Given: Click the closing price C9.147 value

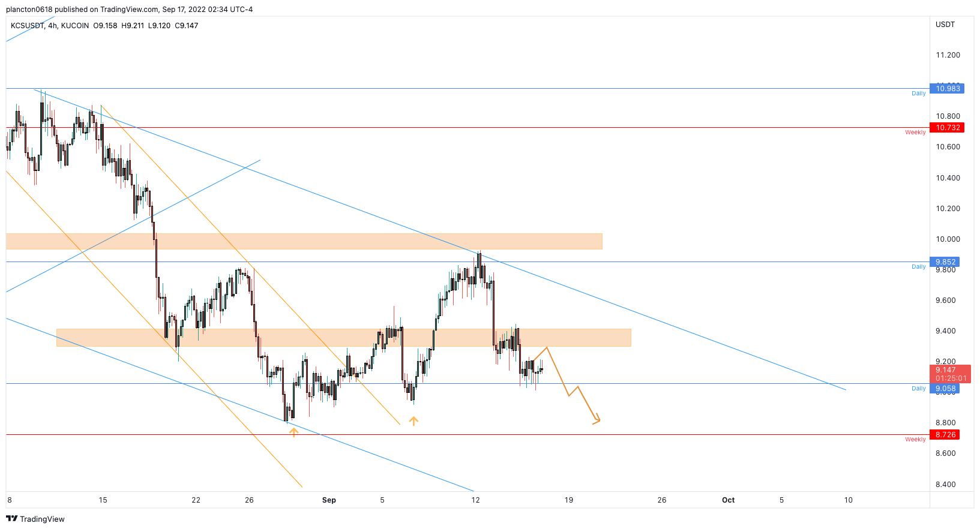Looking at the screenshot, I should coord(186,26).
